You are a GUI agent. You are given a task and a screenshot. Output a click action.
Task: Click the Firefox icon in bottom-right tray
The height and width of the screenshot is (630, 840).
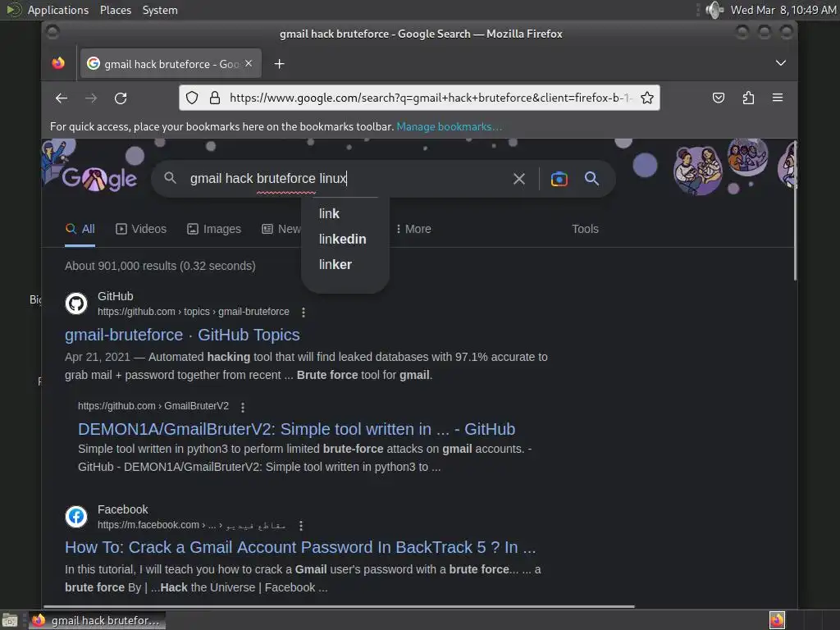777,620
